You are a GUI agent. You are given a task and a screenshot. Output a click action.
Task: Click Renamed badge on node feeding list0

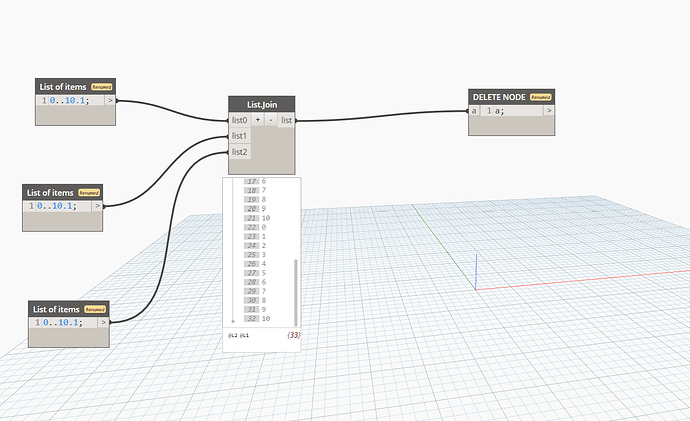(x=102, y=87)
